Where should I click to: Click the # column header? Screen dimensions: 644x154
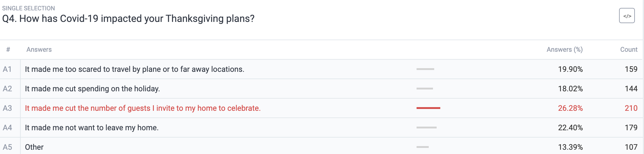tap(8, 50)
